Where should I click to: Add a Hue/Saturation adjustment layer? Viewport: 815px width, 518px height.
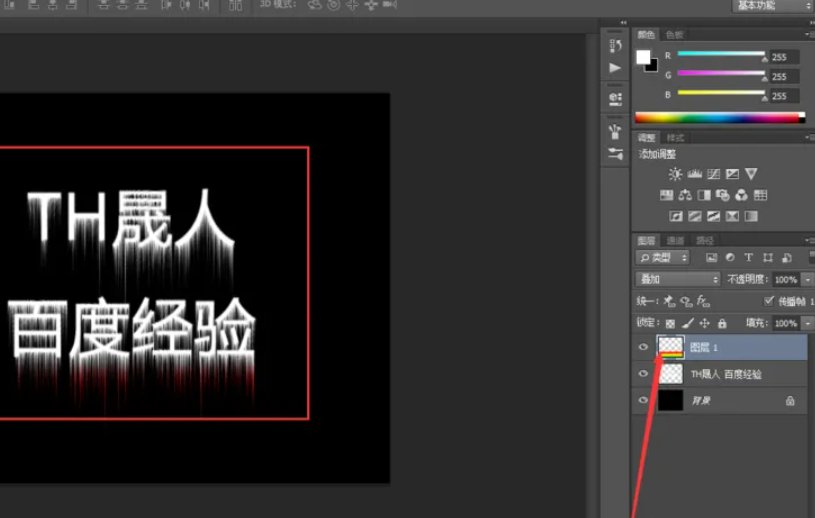666,195
